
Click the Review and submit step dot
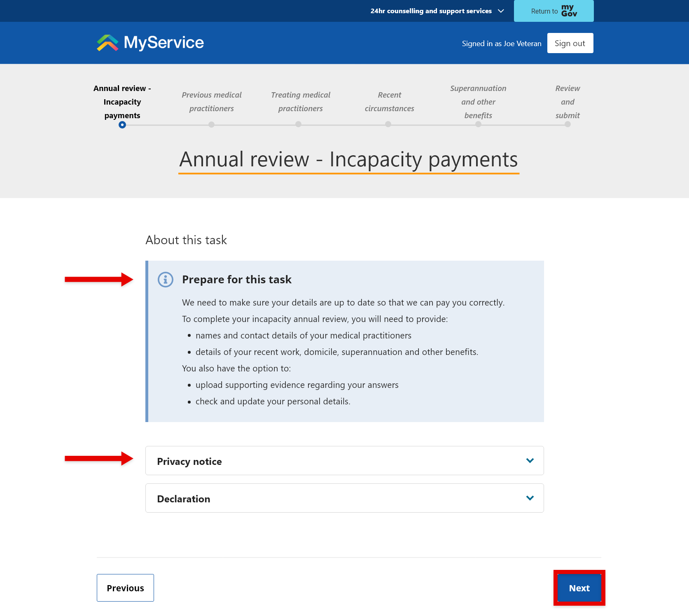click(567, 124)
